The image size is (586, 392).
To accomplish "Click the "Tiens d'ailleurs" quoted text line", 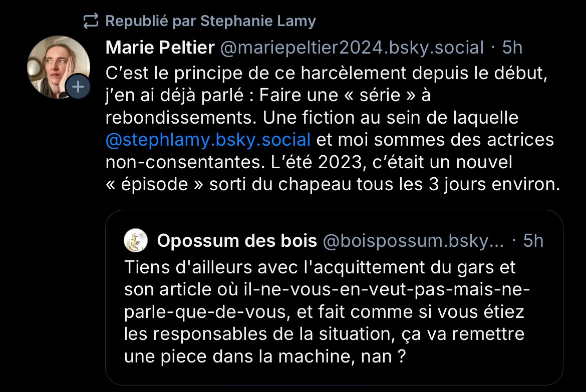I will pos(320,267).
